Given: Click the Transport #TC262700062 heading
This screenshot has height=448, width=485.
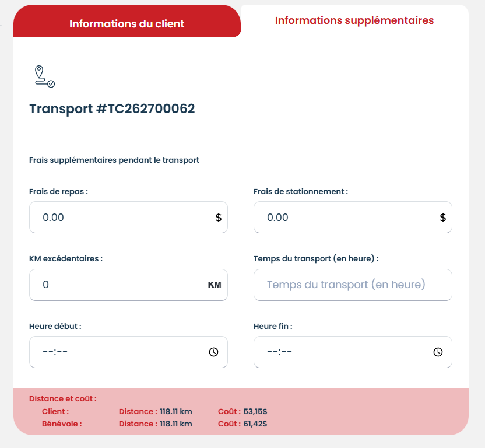Looking at the screenshot, I should click(112, 109).
